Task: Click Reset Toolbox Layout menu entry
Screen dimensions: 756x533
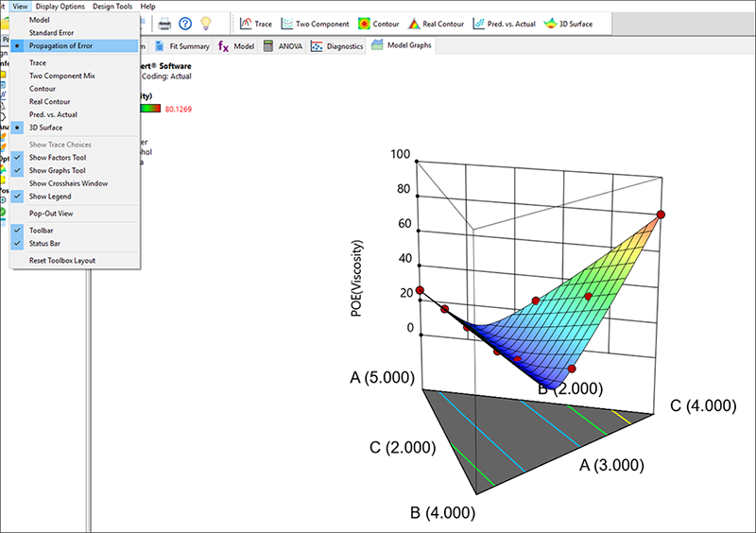Action: coord(62,260)
